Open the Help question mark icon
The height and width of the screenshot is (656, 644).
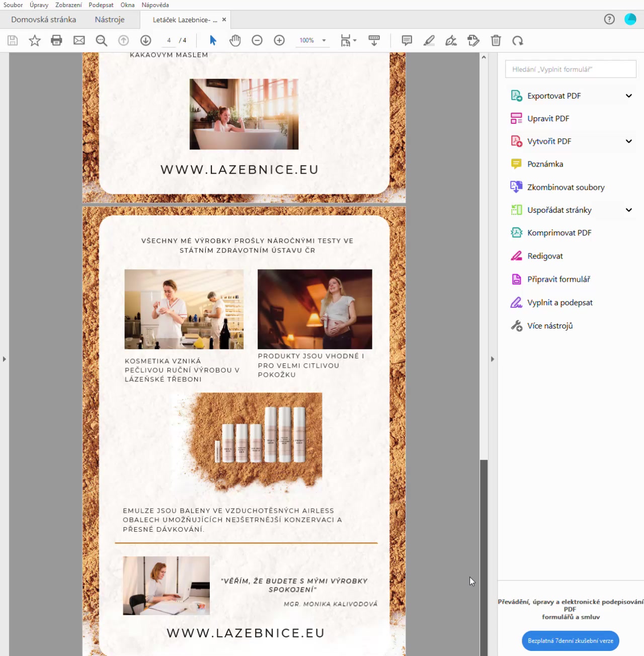coord(609,19)
